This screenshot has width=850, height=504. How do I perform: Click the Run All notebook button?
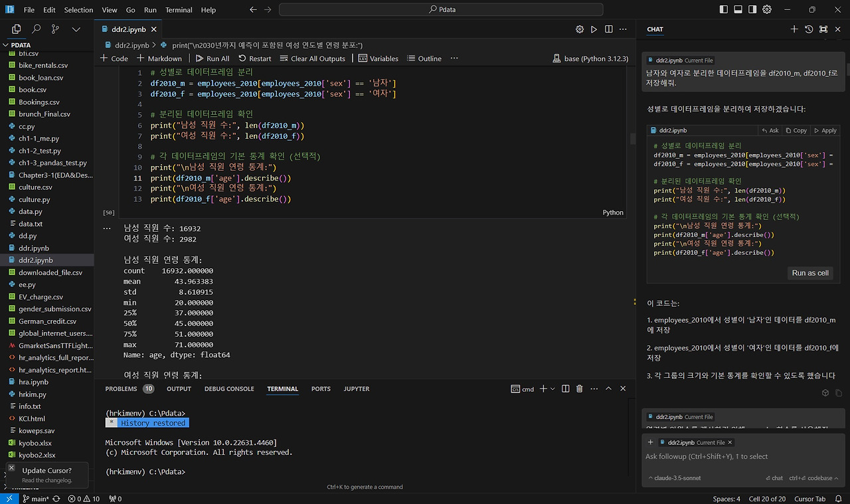pyautogui.click(x=212, y=58)
